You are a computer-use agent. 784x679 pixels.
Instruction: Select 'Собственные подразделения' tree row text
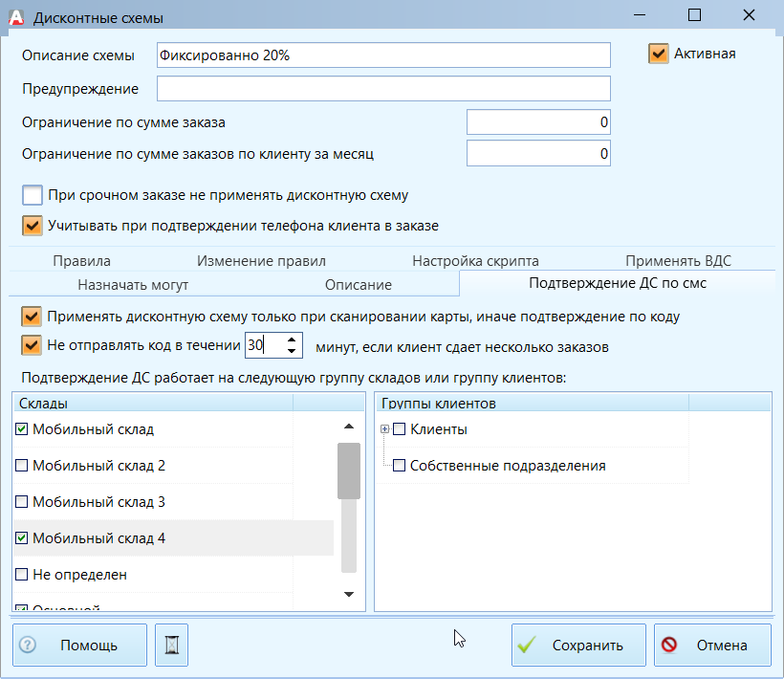tap(508, 466)
